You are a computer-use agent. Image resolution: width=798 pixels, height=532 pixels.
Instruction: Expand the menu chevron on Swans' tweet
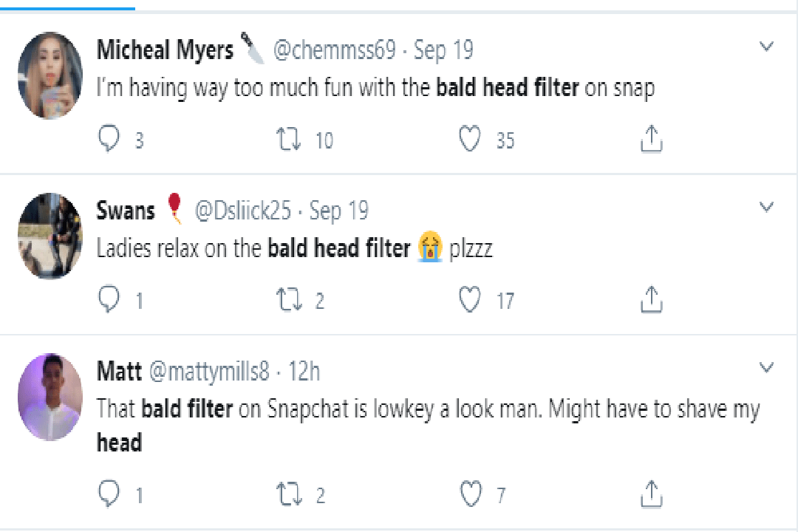[766, 207]
